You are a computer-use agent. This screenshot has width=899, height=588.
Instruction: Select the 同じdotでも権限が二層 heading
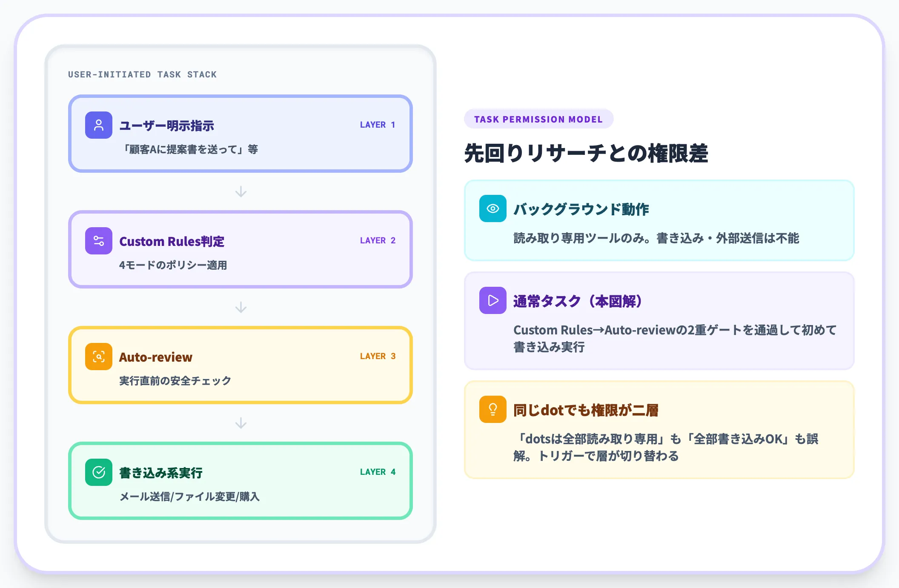[x=586, y=410]
